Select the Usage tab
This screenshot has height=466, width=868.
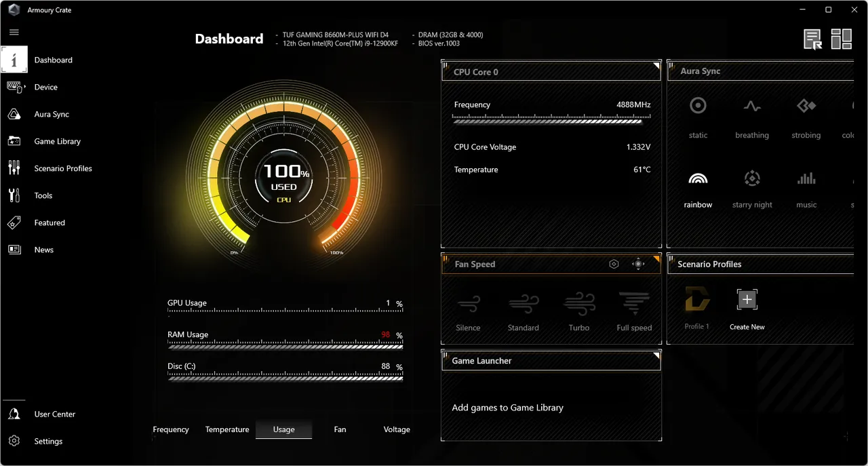click(x=284, y=429)
